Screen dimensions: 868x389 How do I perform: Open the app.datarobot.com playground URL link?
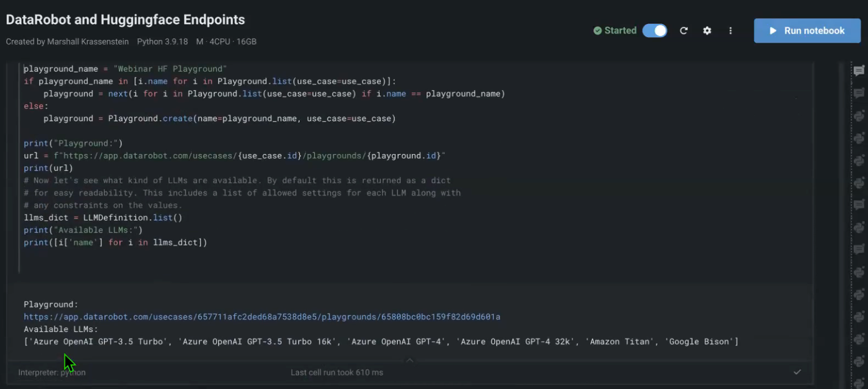(x=262, y=317)
